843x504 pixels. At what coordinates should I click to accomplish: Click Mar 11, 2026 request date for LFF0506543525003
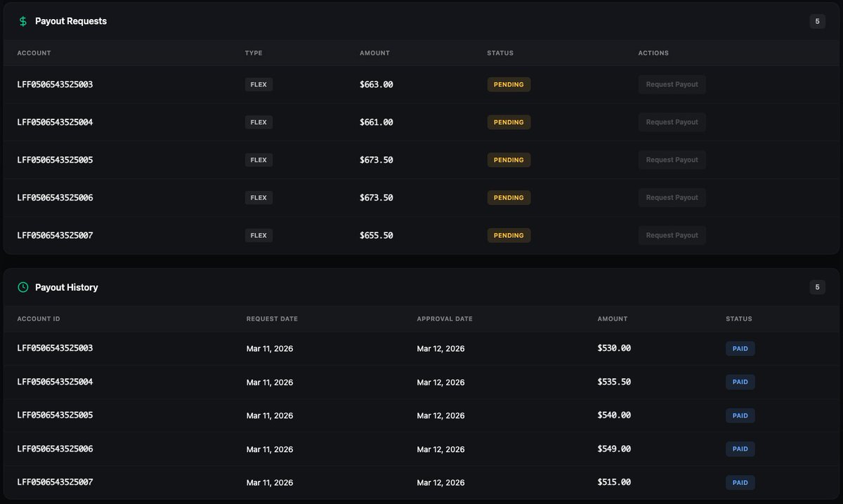pyautogui.click(x=270, y=349)
